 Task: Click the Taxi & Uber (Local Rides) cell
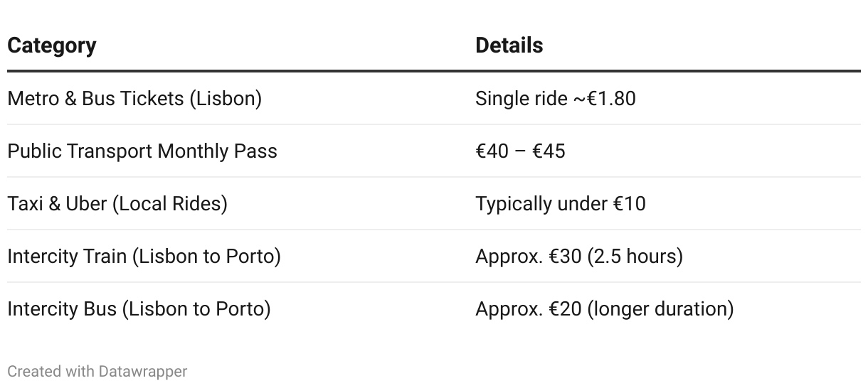pos(117,203)
